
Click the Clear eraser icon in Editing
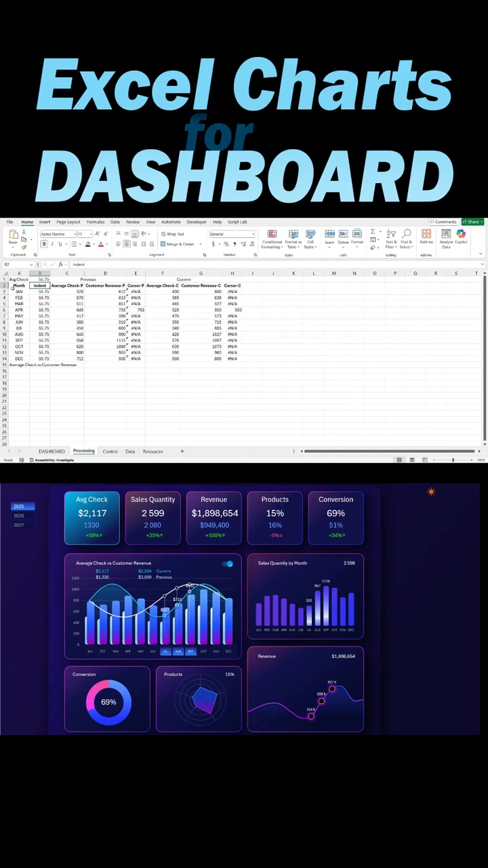click(373, 248)
